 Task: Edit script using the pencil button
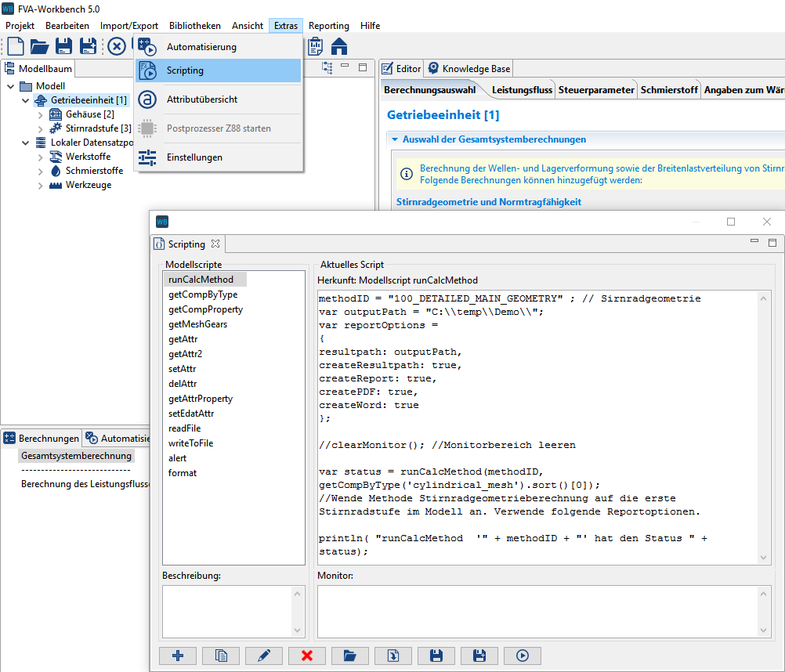(264, 656)
